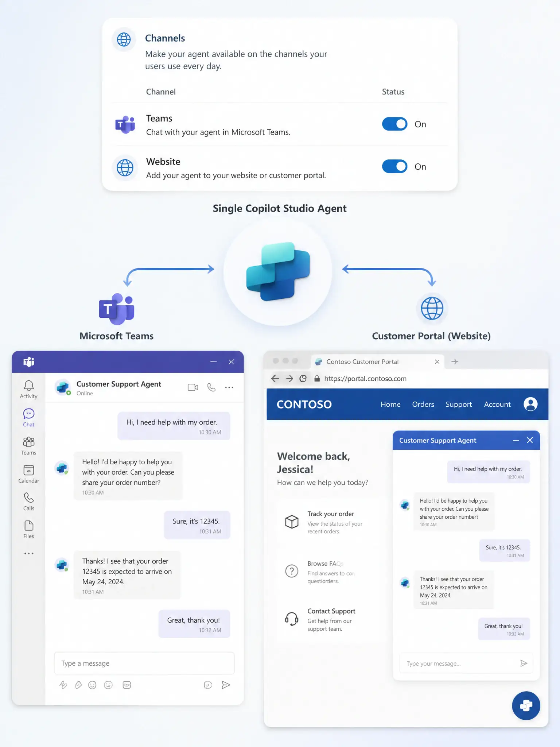Click the Website globe icon in Channels list

point(125,168)
